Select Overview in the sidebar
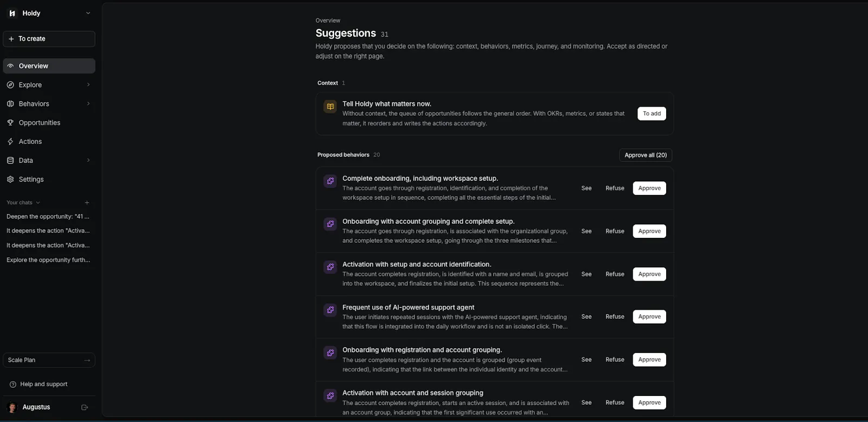 (x=49, y=66)
